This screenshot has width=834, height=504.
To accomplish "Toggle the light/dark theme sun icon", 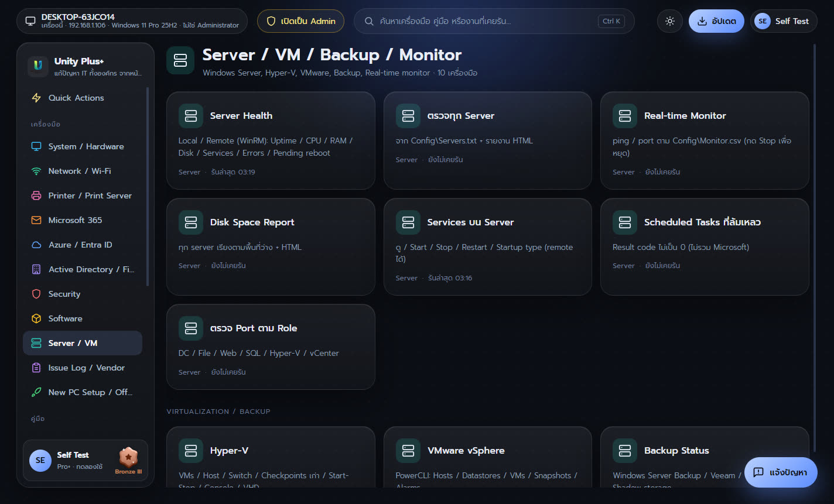I will tap(670, 21).
